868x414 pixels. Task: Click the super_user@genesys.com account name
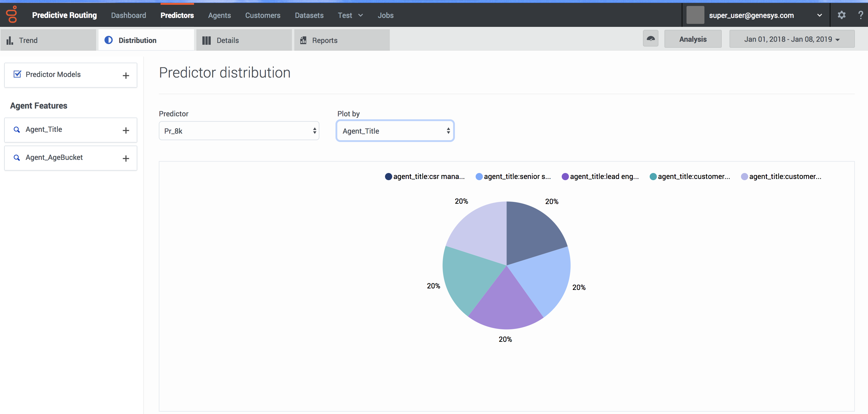coord(751,16)
